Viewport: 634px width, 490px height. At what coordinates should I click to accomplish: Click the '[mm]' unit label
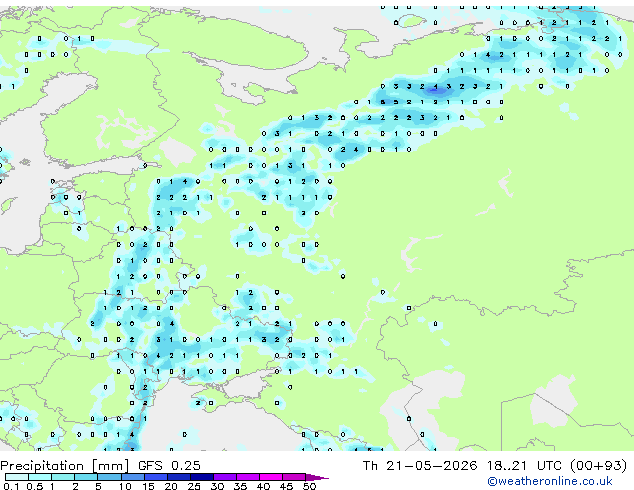110,466
